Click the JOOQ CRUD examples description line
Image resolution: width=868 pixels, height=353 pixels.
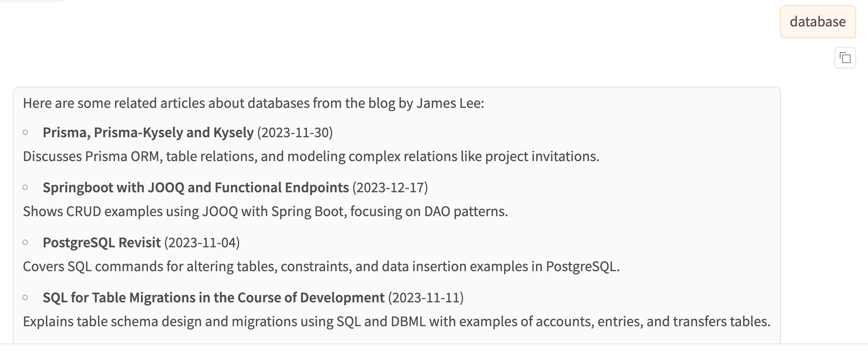[x=265, y=211]
